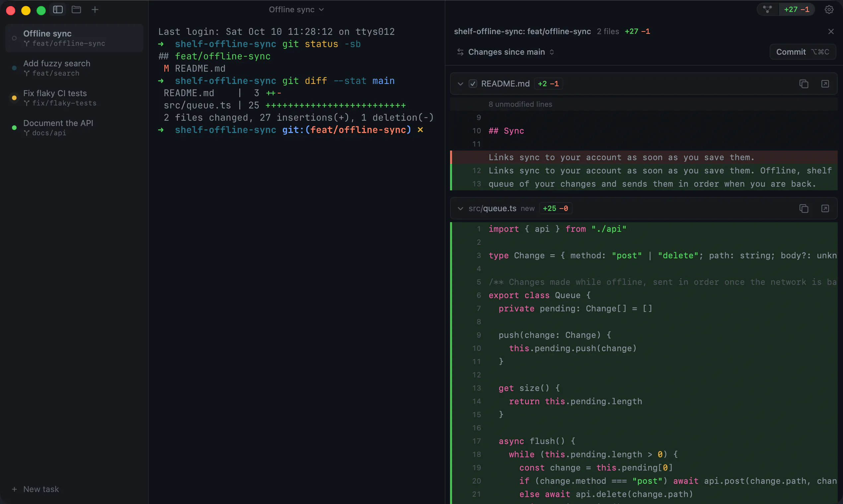
Task: Click the +2 −1 badge on README.md
Action: click(548, 84)
